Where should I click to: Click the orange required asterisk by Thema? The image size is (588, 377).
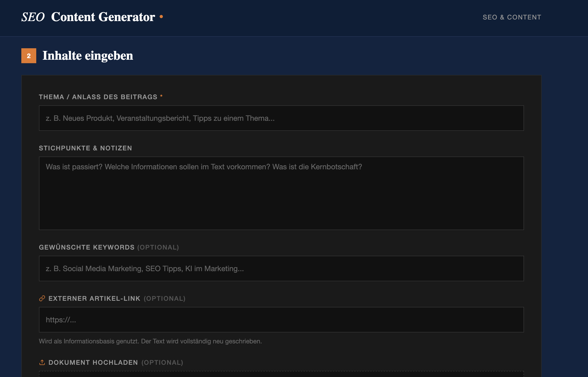pos(161,96)
